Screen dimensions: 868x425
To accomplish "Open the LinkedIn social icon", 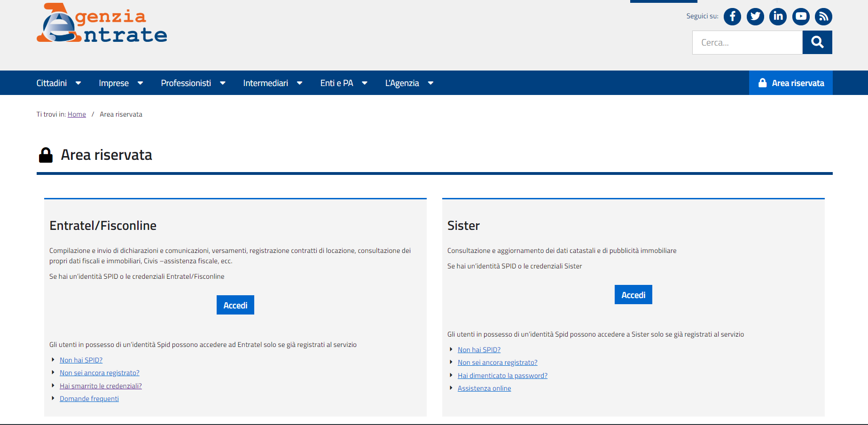I will [778, 16].
